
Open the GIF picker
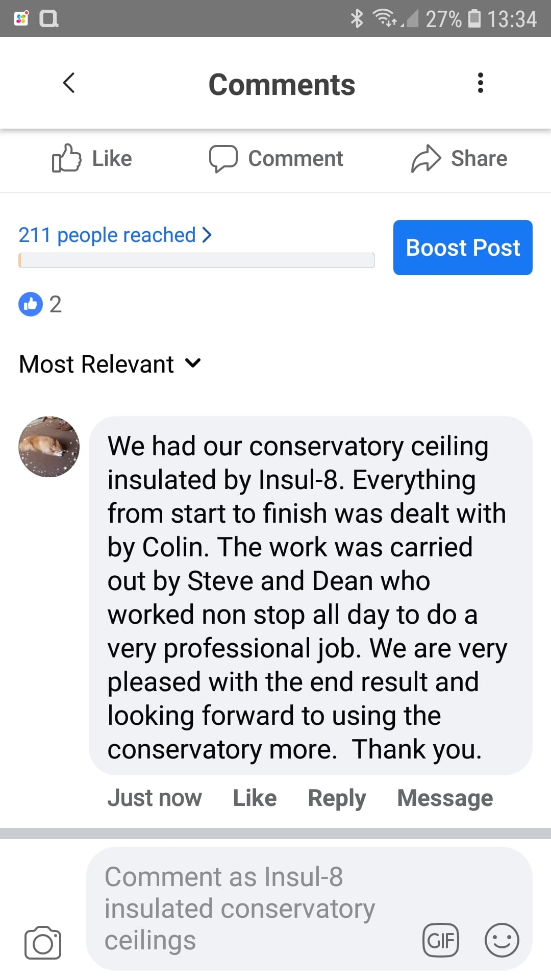(441, 940)
